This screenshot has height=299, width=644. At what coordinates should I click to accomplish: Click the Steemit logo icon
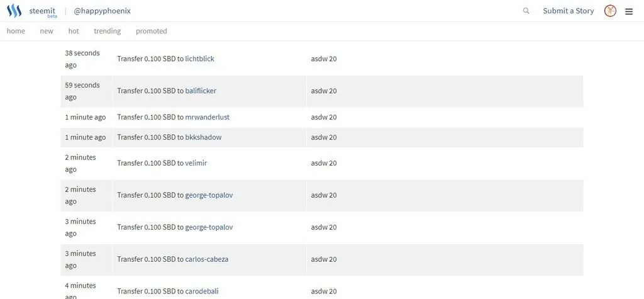(14, 11)
